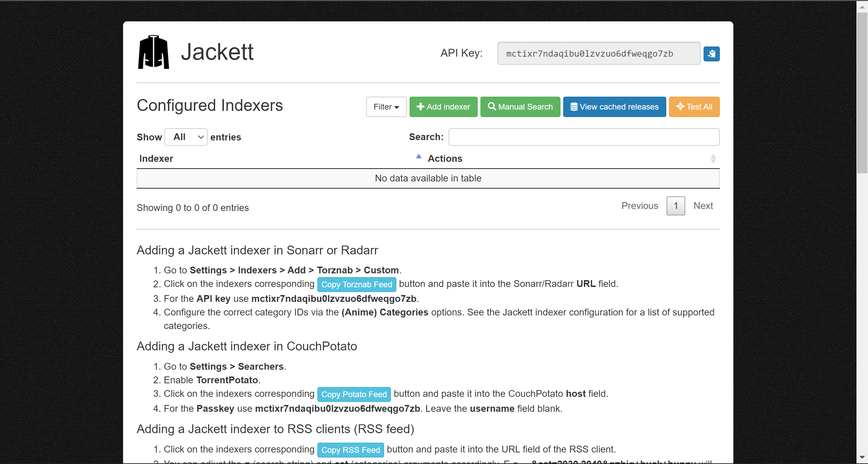The width and height of the screenshot is (868, 464).
Task: Click View cached releases
Action: pyautogui.click(x=614, y=107)
